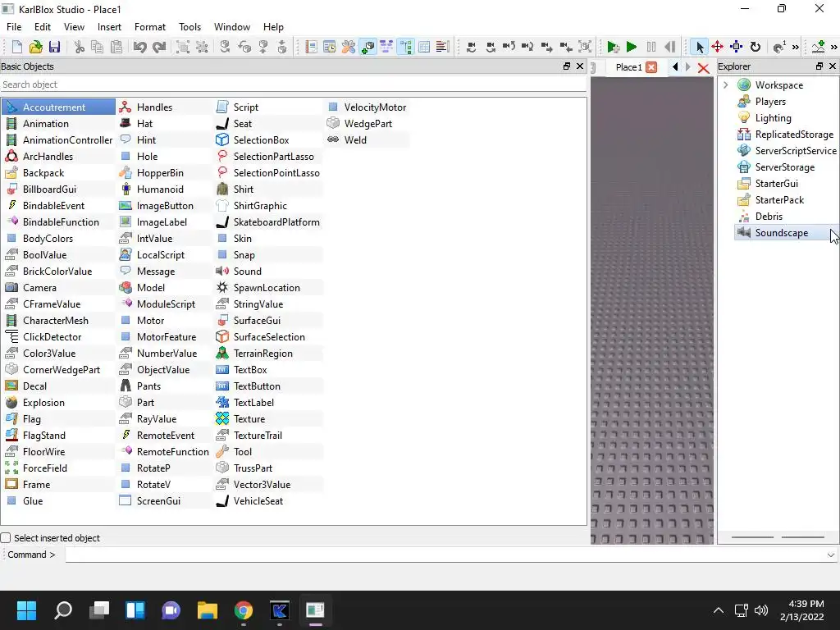The image size is (840, 630).
Task: Open the Command bar history dropdown
Action: (831, 555)
